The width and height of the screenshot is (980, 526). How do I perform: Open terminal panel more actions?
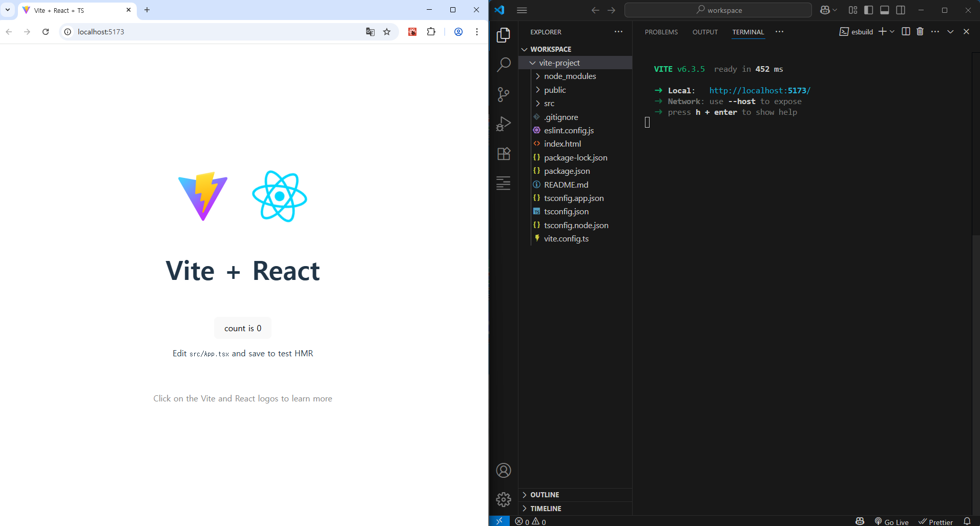pos(935,32)
